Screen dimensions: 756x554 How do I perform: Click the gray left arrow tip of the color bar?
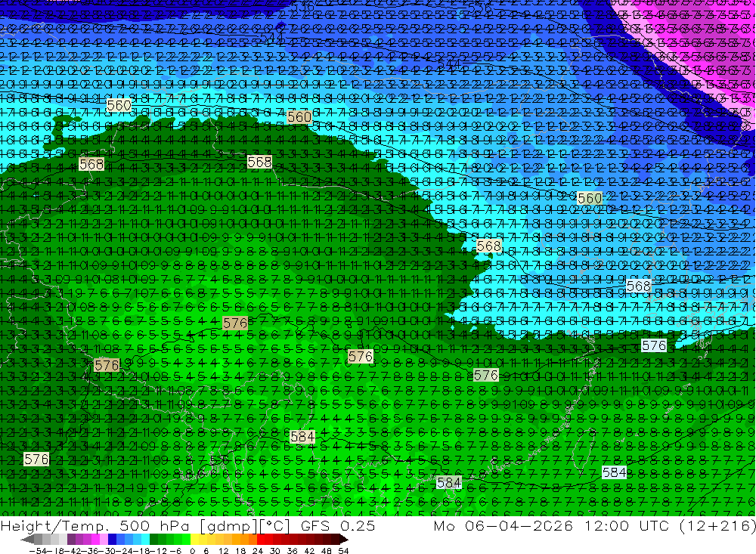pyautogui.click(x=27, y=540)
